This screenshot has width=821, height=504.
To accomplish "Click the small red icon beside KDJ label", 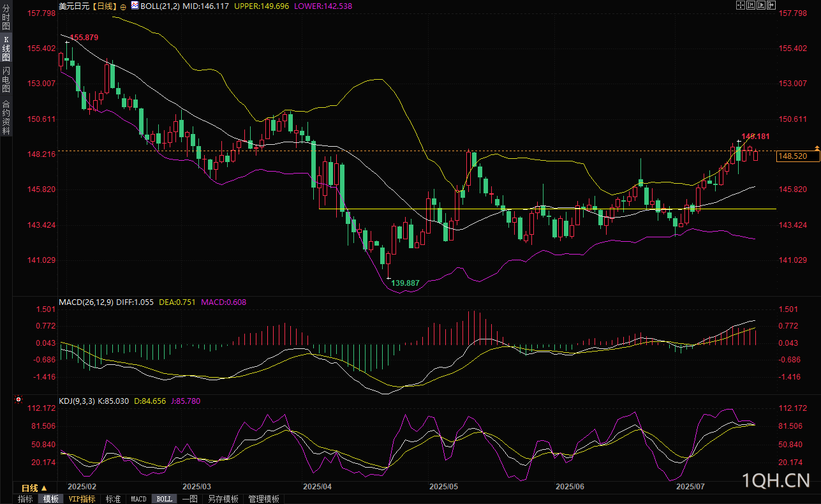I will (x=18, y=401).
